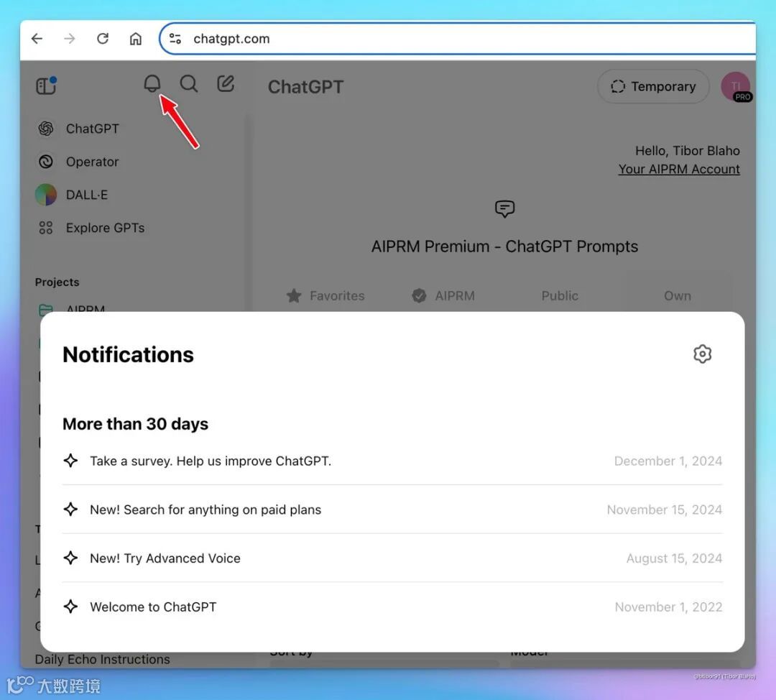Click the DALL·E colorful icon

46,195
